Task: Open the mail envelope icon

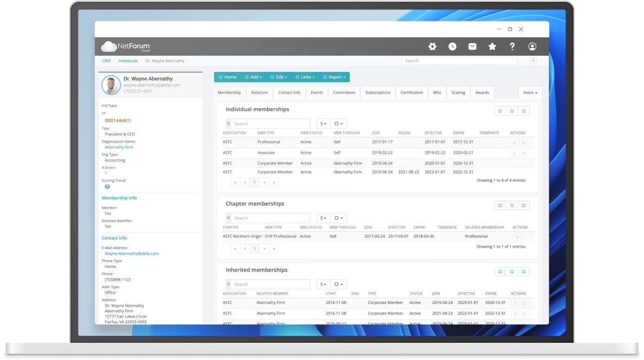Action: click(472, 46)
